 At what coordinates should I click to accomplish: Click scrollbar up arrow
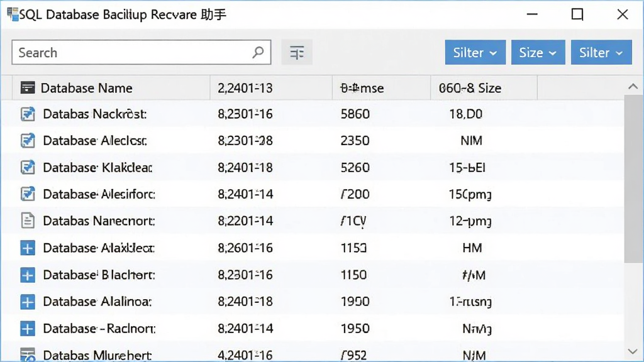point(633,86)
